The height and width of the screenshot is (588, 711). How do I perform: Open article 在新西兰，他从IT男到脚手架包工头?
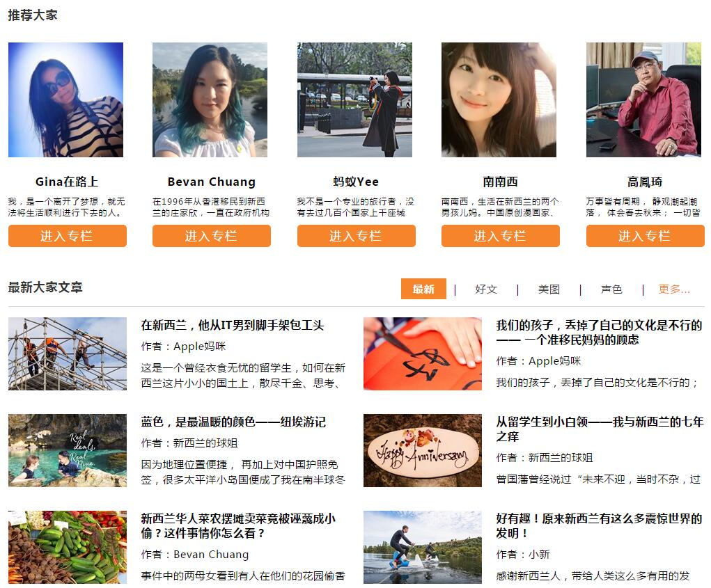(232, 325)
